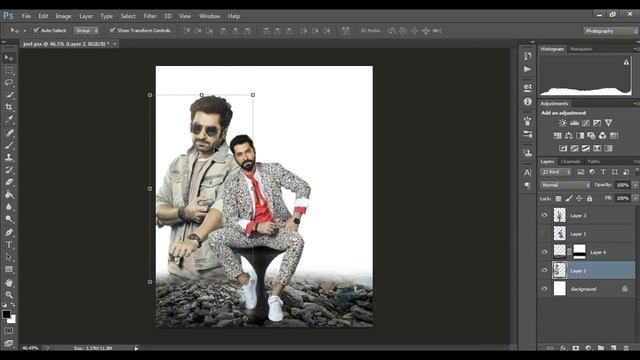Toggle Show Transform Controls checkbox
The width and height of the screenshot is (640, 360).
[112, 30]
